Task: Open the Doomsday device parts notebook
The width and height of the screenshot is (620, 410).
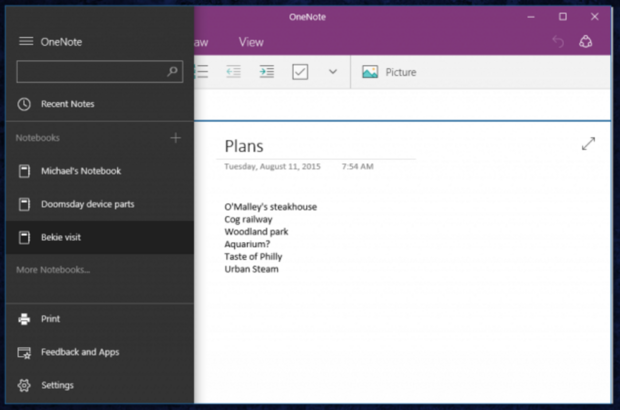Action: tap(87, 204)
